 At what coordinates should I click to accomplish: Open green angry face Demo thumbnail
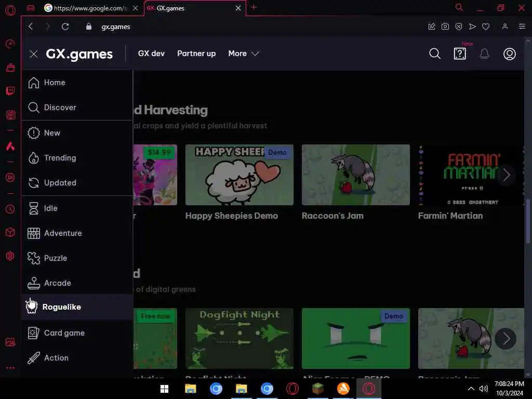(355, 338)
